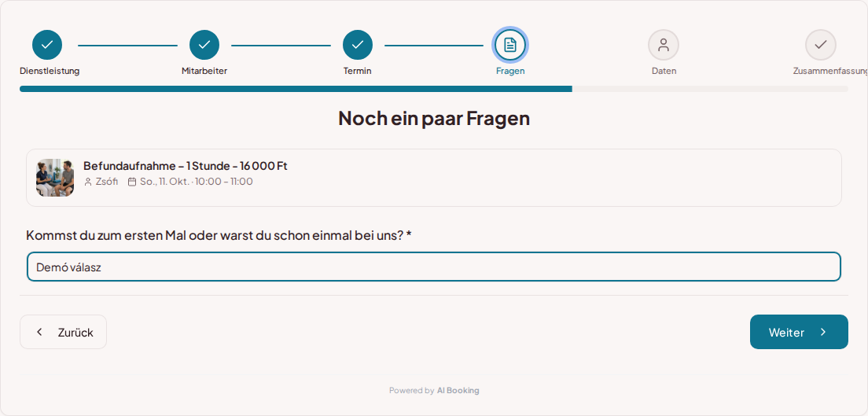Click the Dienstleistung step label
Screen dimensions: 868x416
coord(50,71)
